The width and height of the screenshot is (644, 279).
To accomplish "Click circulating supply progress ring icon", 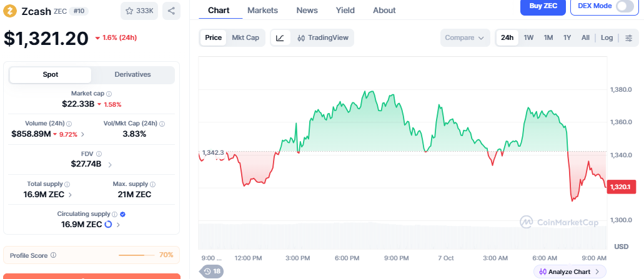I will 109,225.
